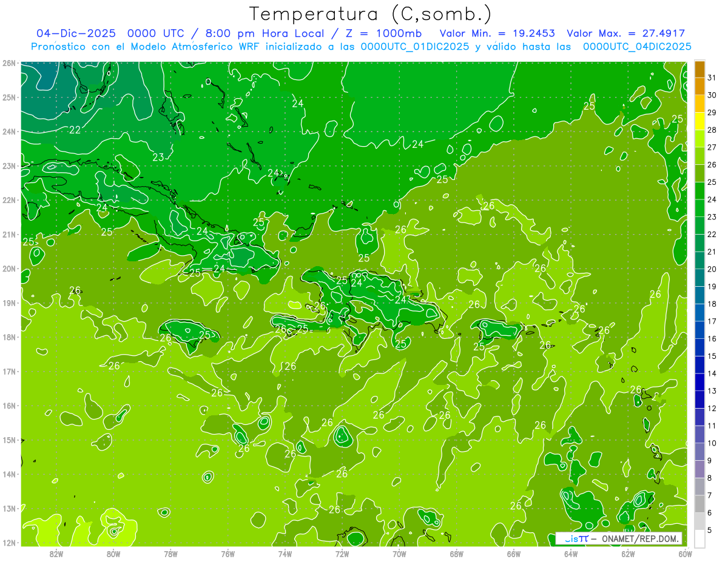Click the '0000UTC_01DIC2025' initialization time

point(415,47)
